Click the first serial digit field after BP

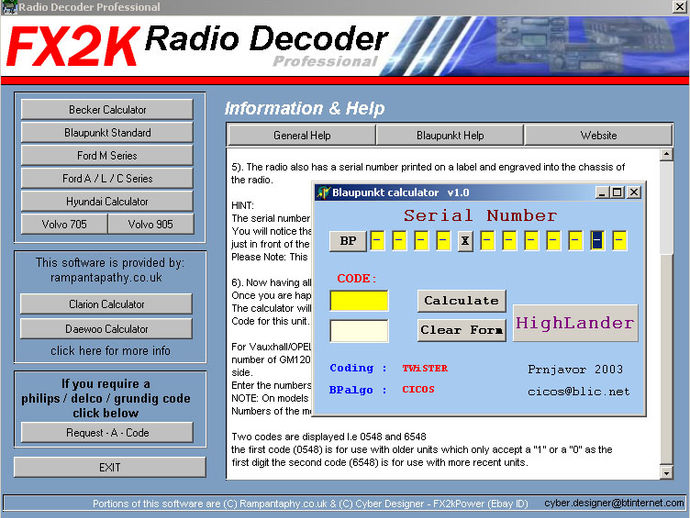tap(378, 241)
